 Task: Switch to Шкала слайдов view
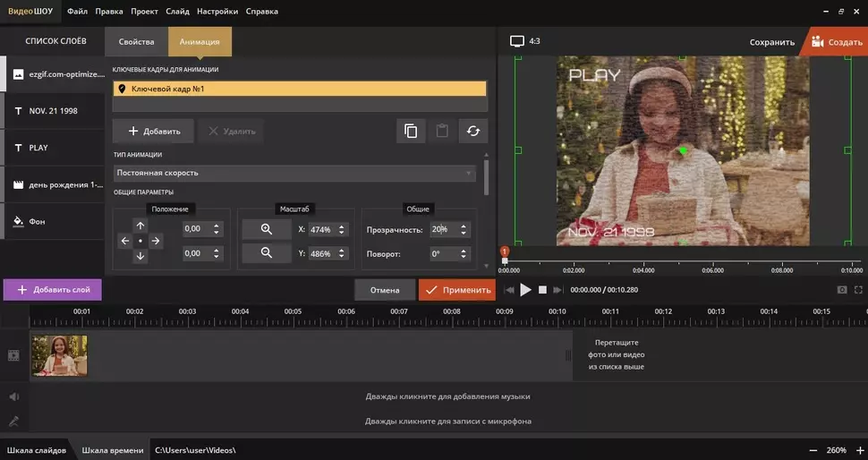pyautogui.click(x=37, y=450)
